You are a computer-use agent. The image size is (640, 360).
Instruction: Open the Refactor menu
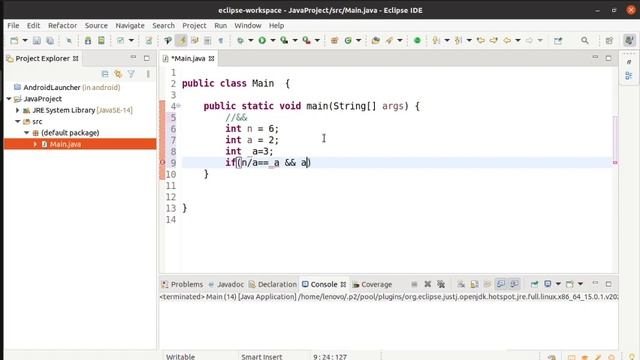pyautogui.click(x=62, y=25)
